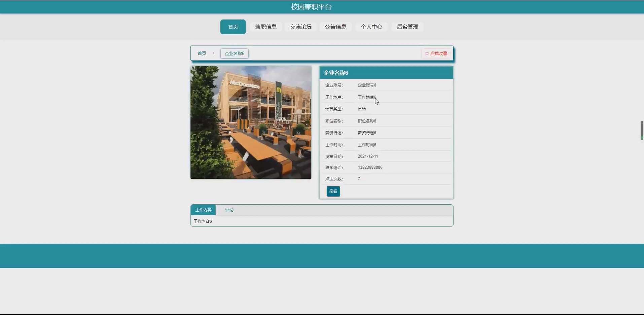Switch to the 工作内容 tab

pyautogui.click(x=203, y=210)
